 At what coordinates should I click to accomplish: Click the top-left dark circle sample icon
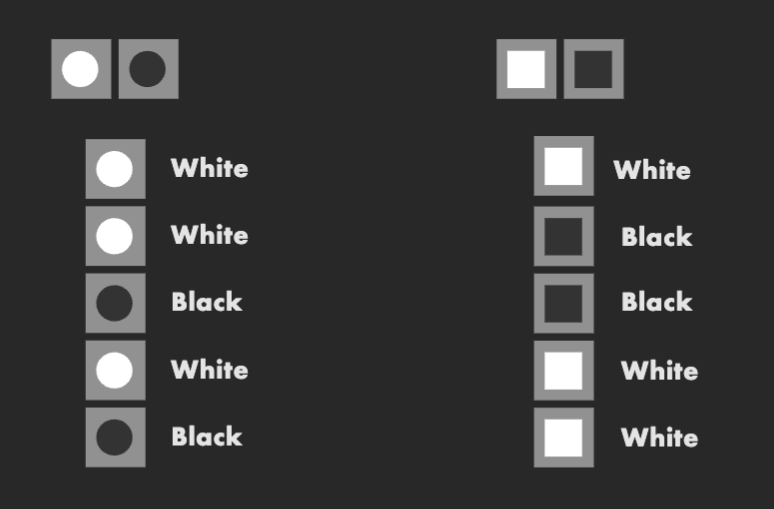tap(149, 69)
